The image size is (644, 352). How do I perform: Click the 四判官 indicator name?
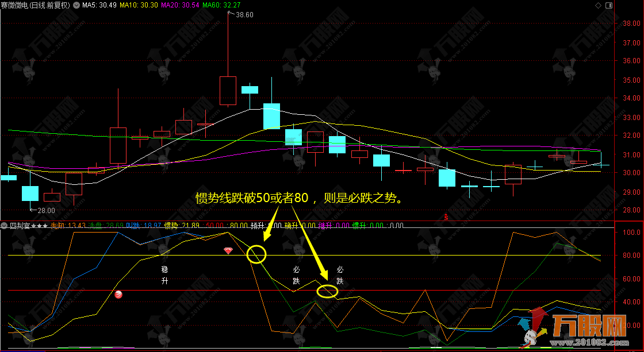[x=20, y=225]
